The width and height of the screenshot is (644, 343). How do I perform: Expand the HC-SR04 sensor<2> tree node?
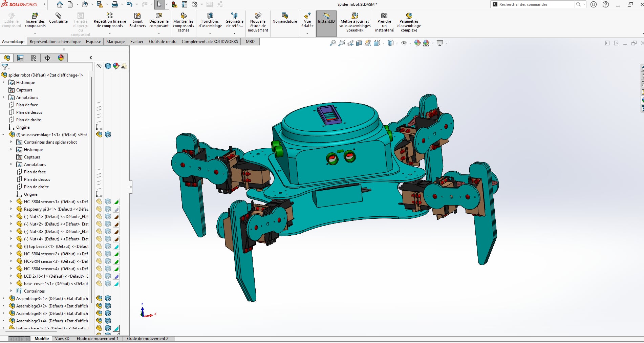pos(11,254)
